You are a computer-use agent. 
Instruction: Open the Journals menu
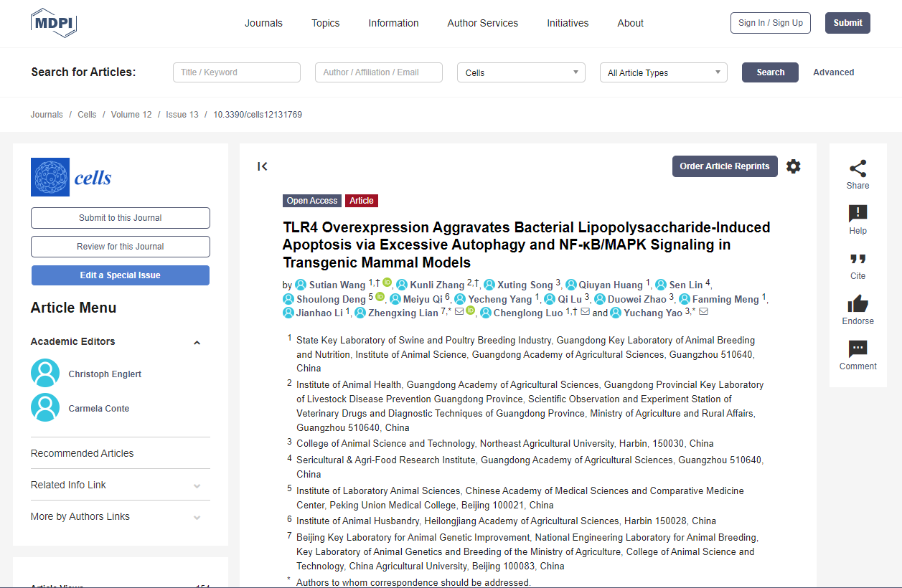pyautogui.click(x=263, y=23)
